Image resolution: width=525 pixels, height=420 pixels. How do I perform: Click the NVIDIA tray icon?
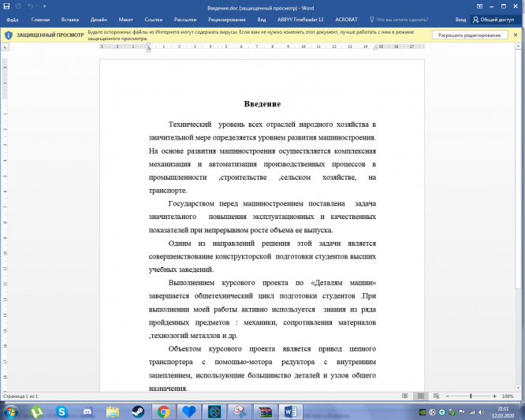[x=423, y=412]
